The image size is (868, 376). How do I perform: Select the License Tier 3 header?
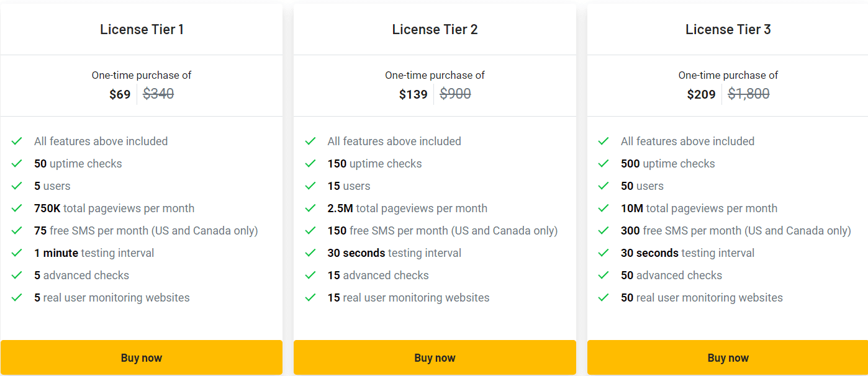point(728,29)
